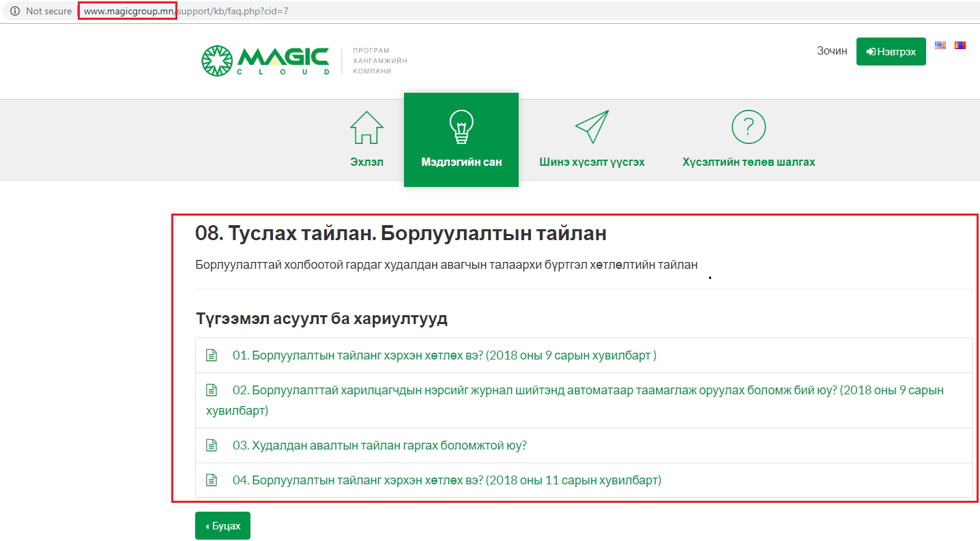This screenshot has width=980, height=541.
Task: Open Шинэ хүсэлт үүсгэх menu item
Action: 591,162
